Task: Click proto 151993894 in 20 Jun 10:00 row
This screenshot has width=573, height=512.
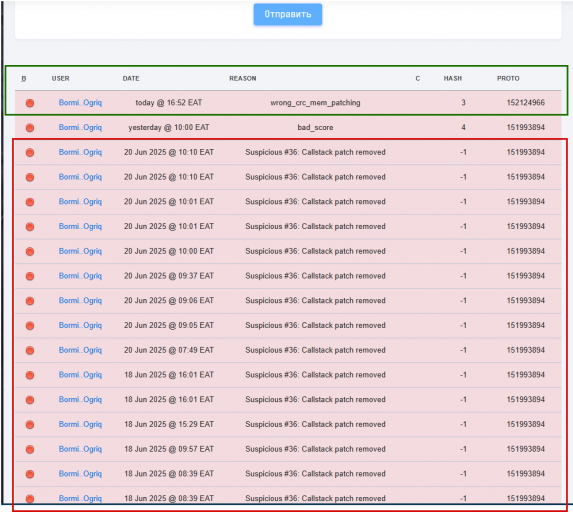Action: point(525,251)
